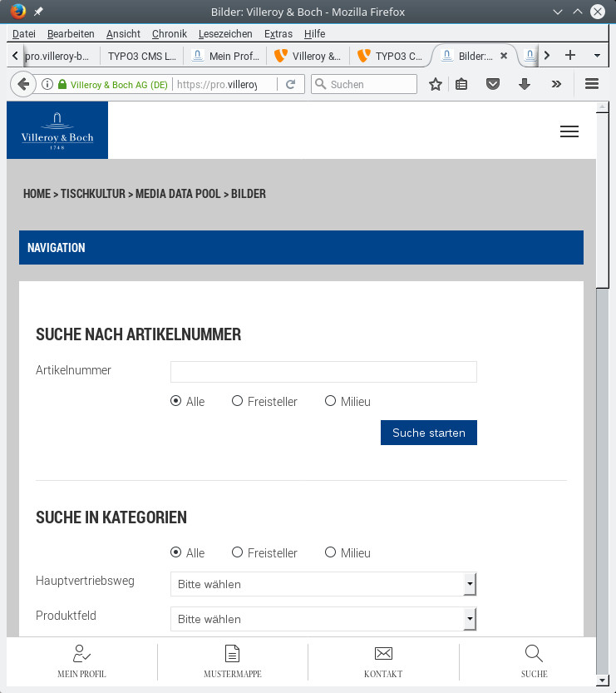Open the Chronik menu
616x693 pixels.
pyautogui.click(x=169, y=33)
